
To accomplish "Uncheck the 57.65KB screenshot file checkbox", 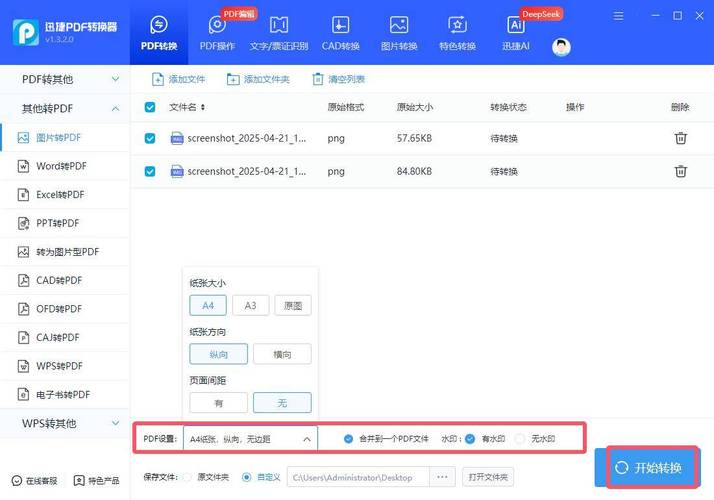I will pyautogui.click(x=150, y=138).
